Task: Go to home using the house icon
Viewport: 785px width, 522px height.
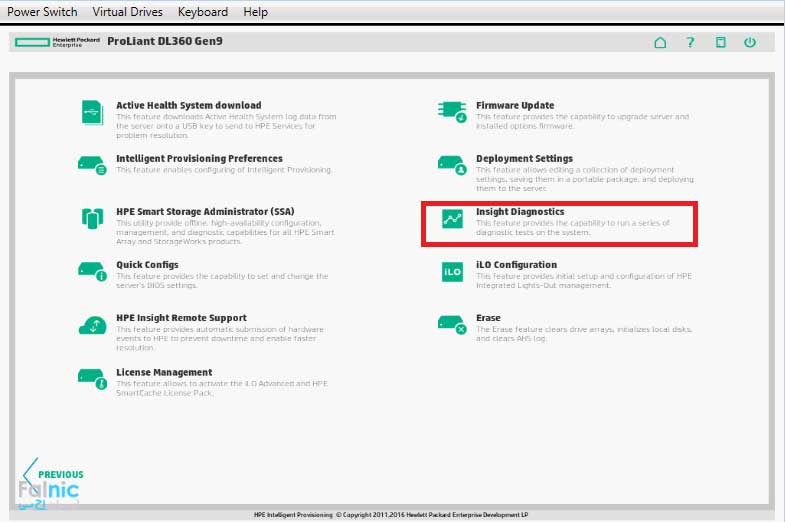Action: (x=660, y=43)
